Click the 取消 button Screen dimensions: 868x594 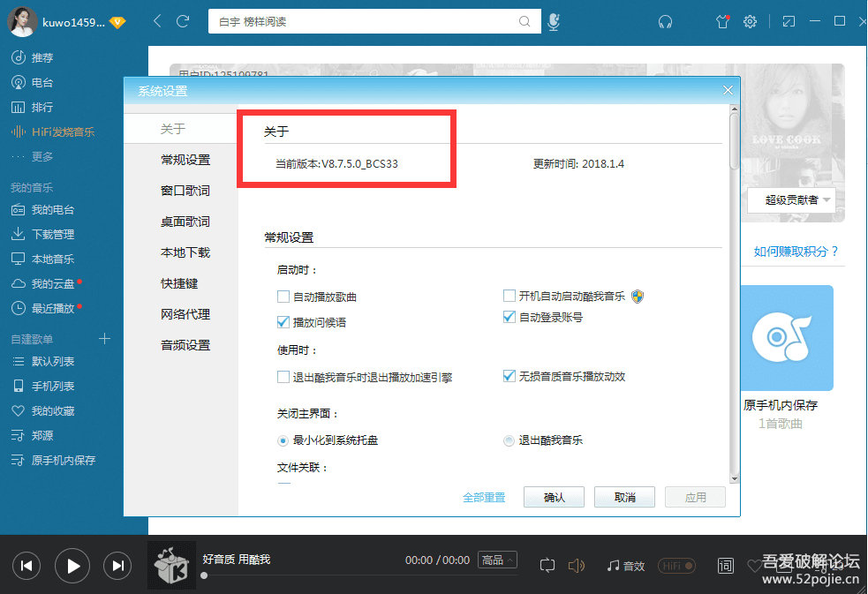625,497
